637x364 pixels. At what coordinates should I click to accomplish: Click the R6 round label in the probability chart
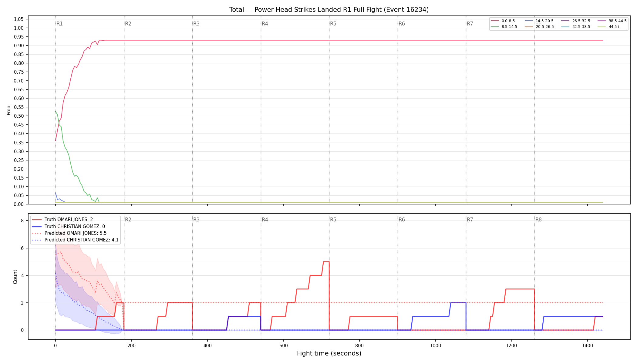(x=402, y=24)
